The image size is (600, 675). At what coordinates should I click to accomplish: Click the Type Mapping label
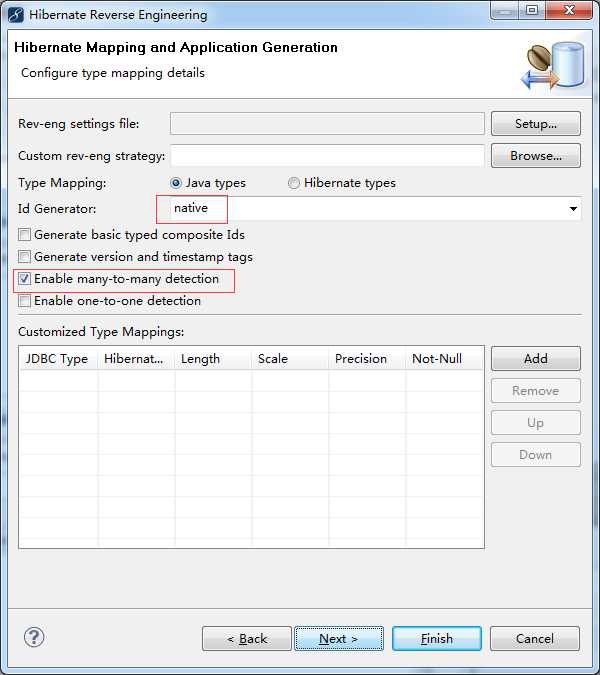coord(62,183)
